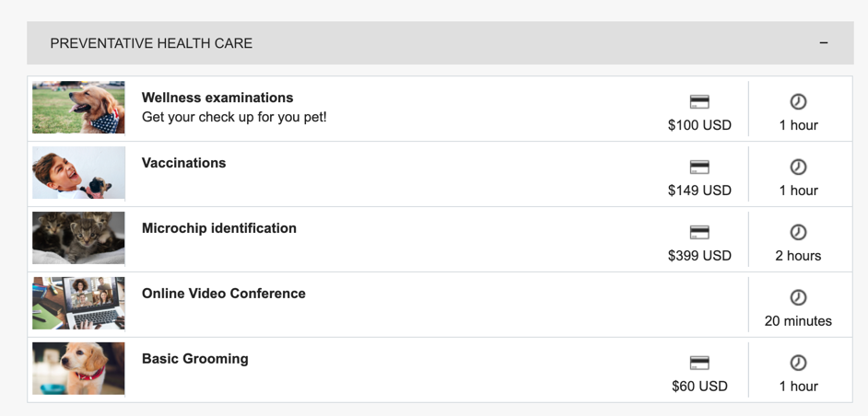Viewport: 868px width, 416px height.
Task: Select the Microchip identification service
Action: coord(219,228)
